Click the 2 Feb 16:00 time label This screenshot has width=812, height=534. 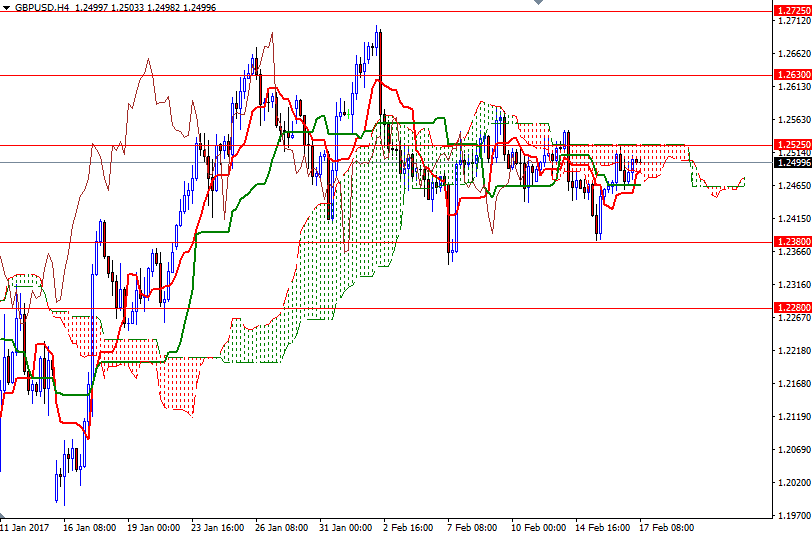[408, 528]
